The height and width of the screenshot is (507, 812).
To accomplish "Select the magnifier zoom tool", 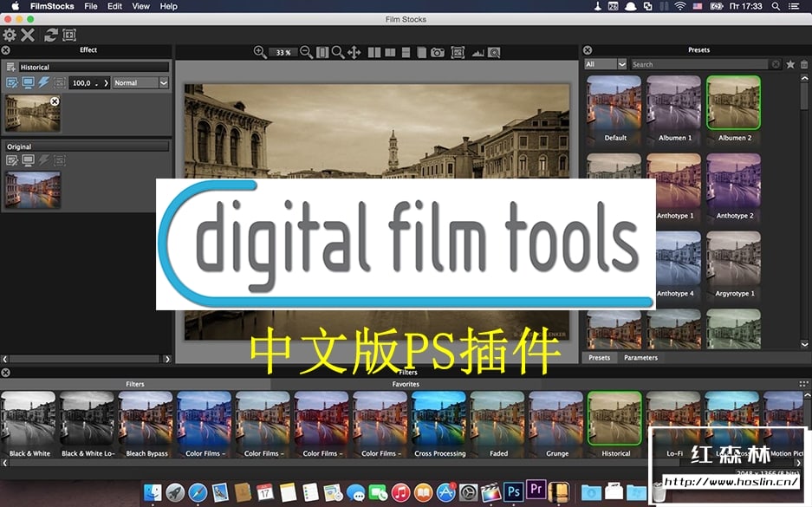I will (338, 52).
